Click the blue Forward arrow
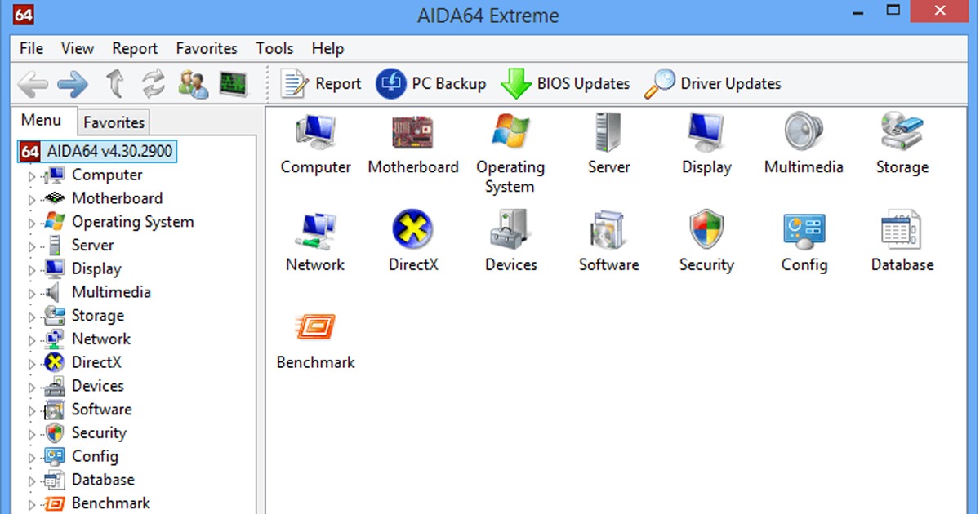The width and height of the screenshot is (980, 514). tap(73, 83)
